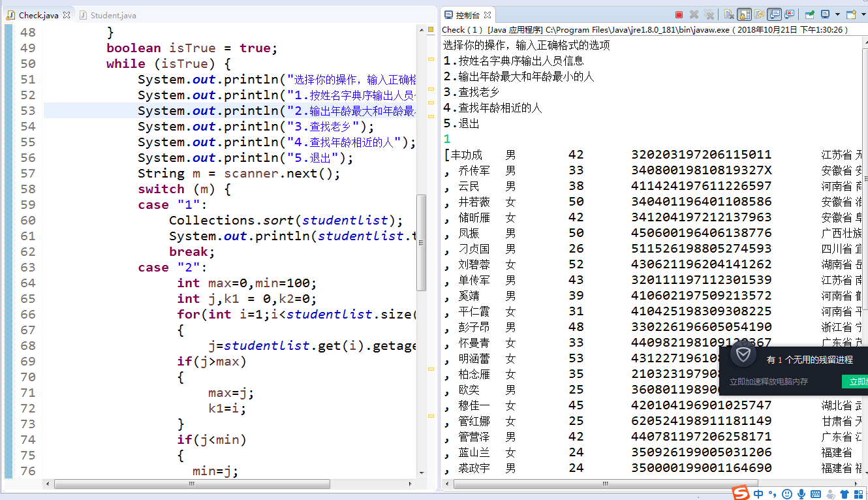Click 'int max=0,min=100;' on line 64

tap(247, 283)
